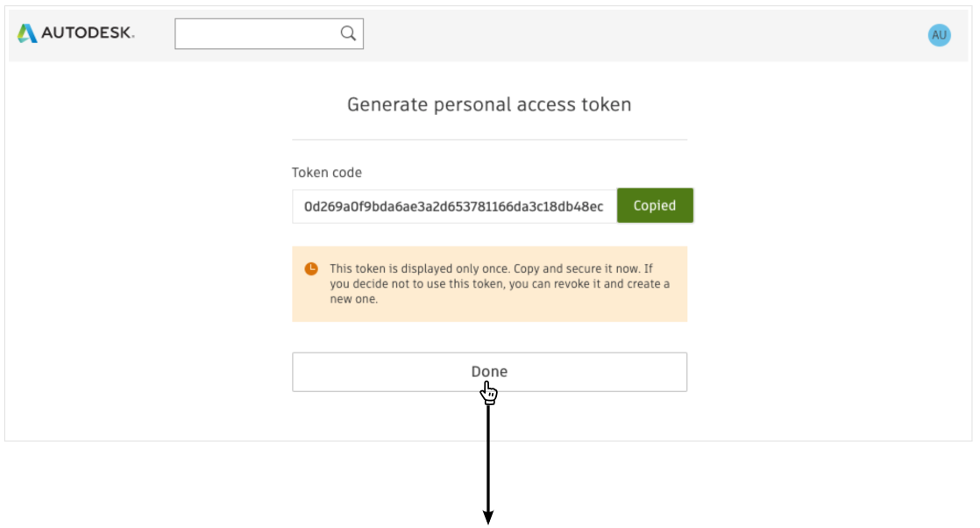Viewport: 980px width, 528px height.
Task: Click inside the token code field
Action: (x=454, y=206)
